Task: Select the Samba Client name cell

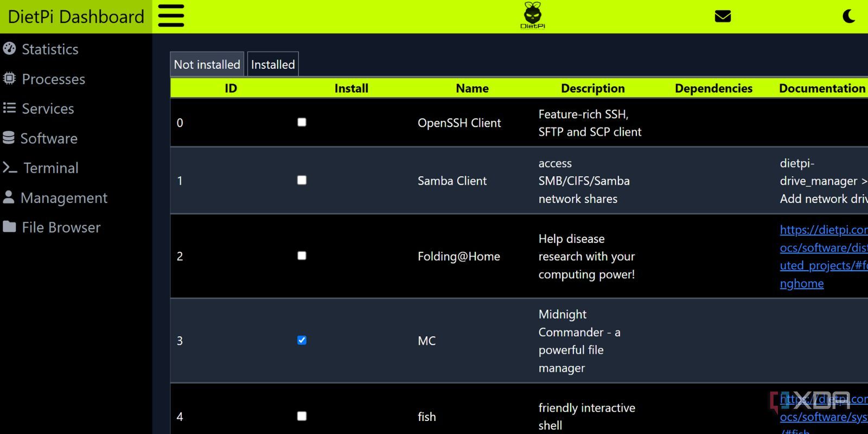Action: pos(452,181)
